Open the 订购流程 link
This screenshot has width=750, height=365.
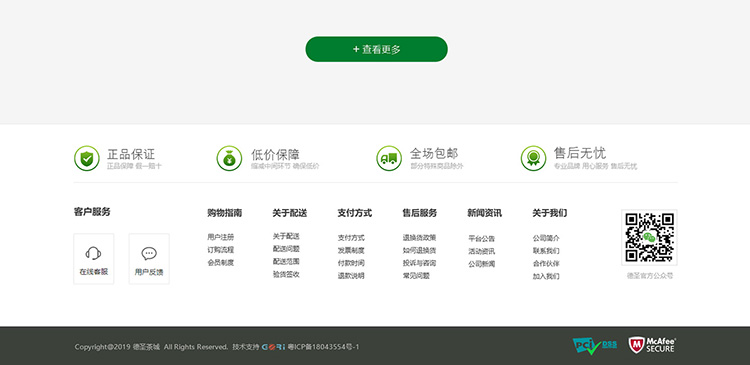point(221,250)
